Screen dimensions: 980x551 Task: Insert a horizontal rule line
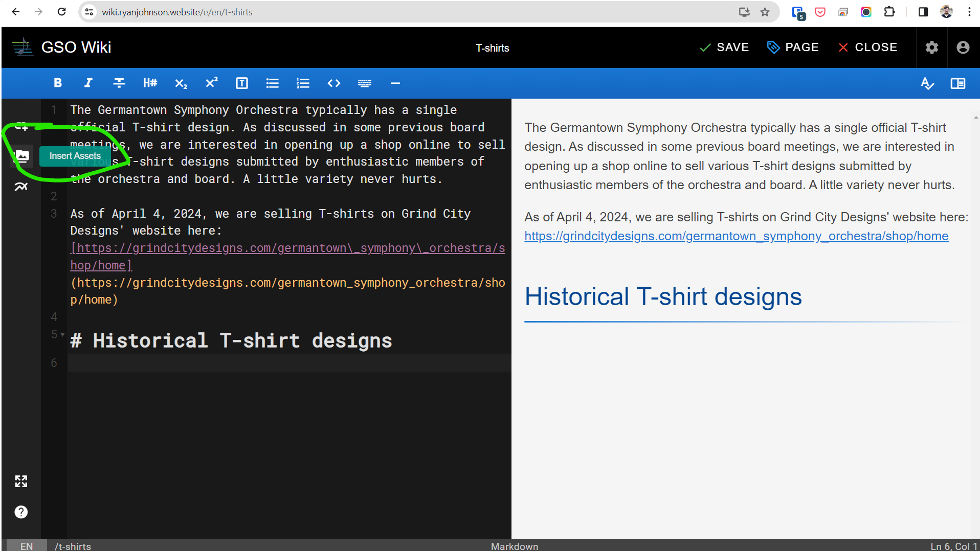[x=395, y=83]
